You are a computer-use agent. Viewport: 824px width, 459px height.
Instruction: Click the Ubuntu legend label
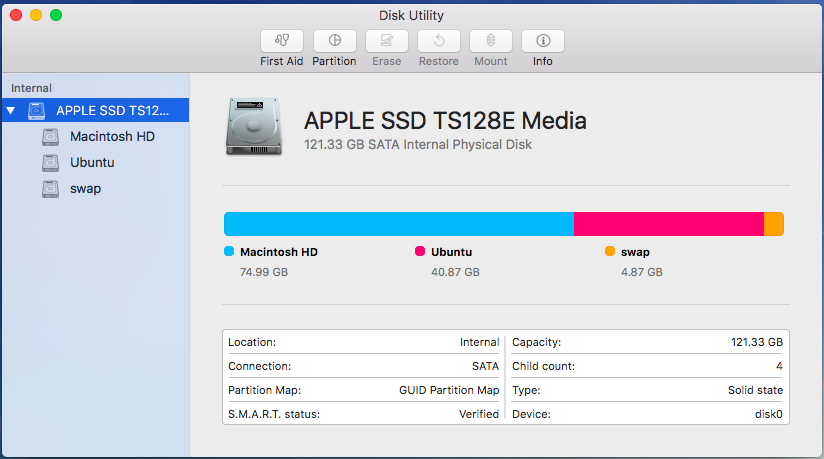(451, 252)
